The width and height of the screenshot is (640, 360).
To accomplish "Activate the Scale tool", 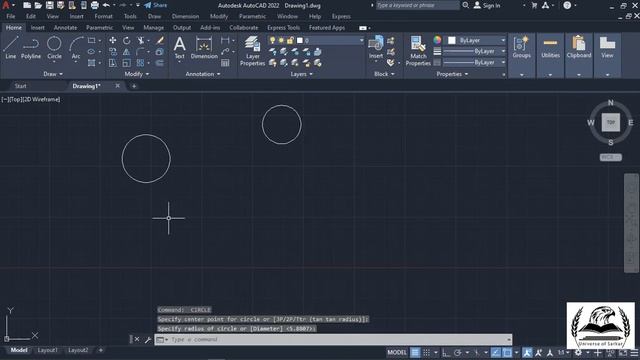I will 127,63.
